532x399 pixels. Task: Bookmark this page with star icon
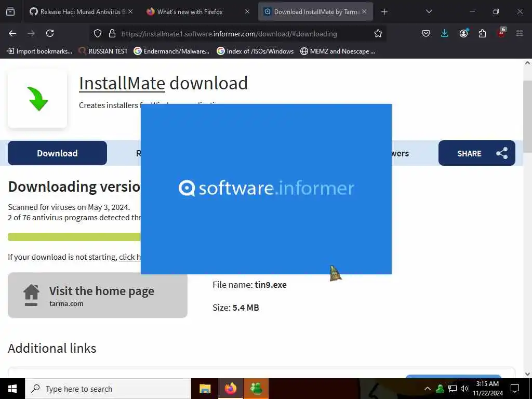tap(378, 33)
